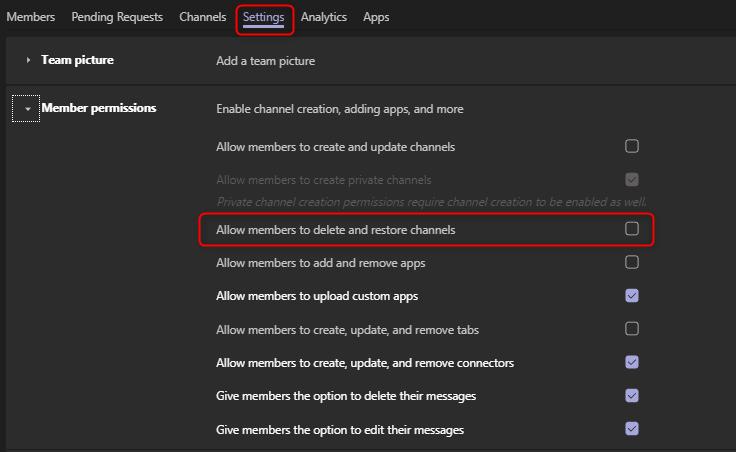Expand the Team picture section arrow

(x=28, y=60)
